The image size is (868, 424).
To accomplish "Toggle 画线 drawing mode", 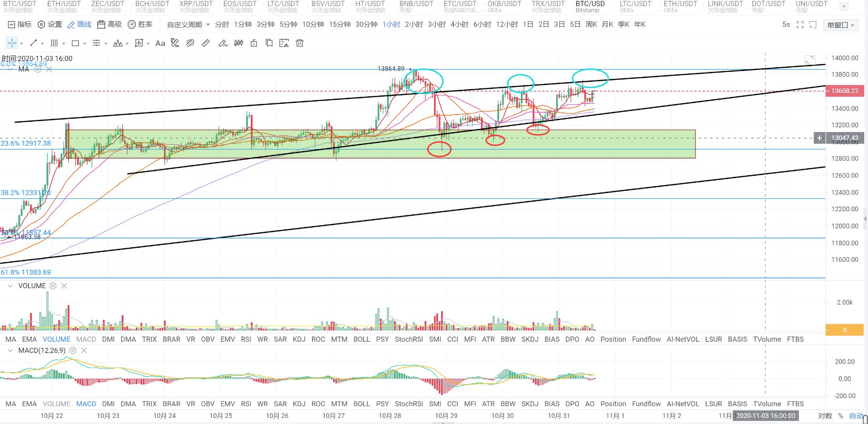I will [79, 24].
